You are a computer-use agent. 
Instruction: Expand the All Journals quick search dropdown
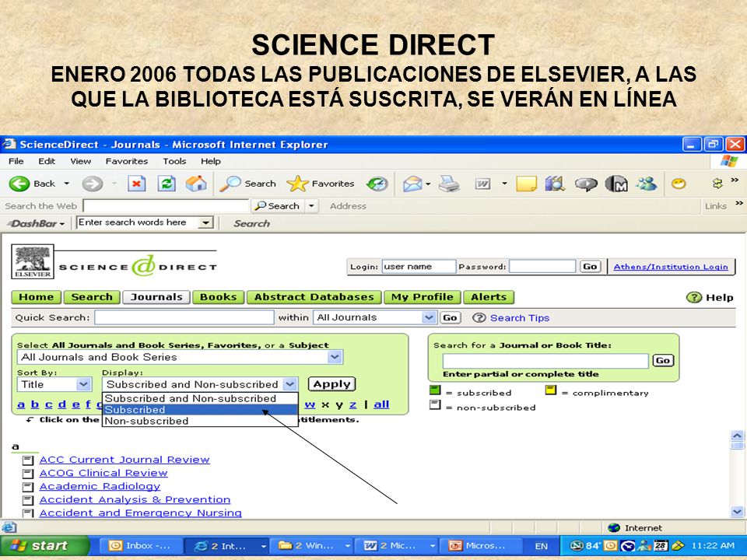[x=429, y=317]
